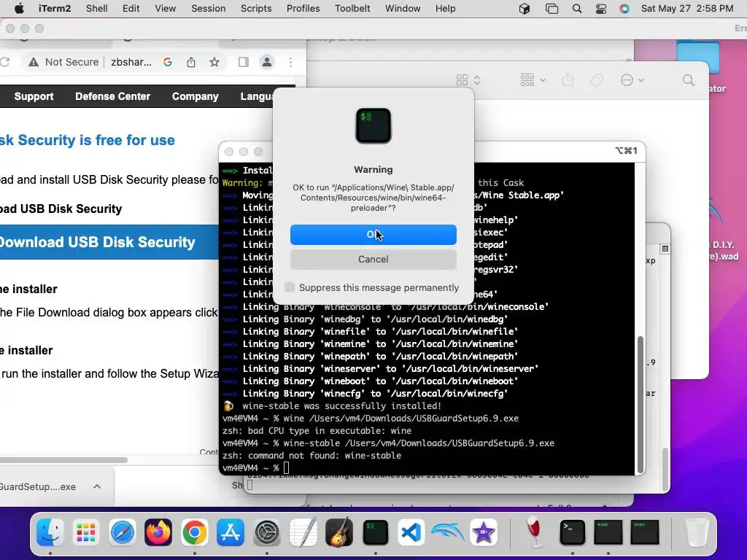Click the Not Secure warning in Chrome

[x=63, y=63]
